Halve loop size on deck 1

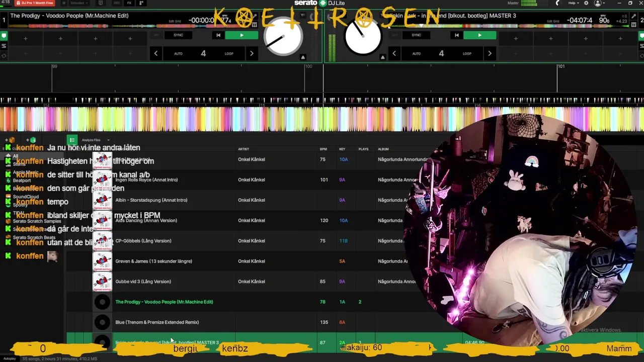(x=156, y=53)
